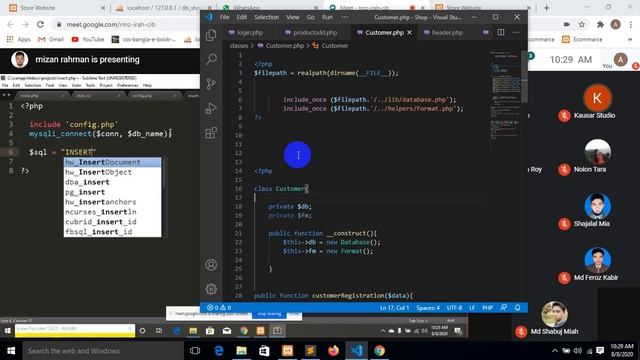Image resolution: width=640 pixels, height=360 pixels.
Task: Open VS Code Go menu
Action: [x=311, y=17]
